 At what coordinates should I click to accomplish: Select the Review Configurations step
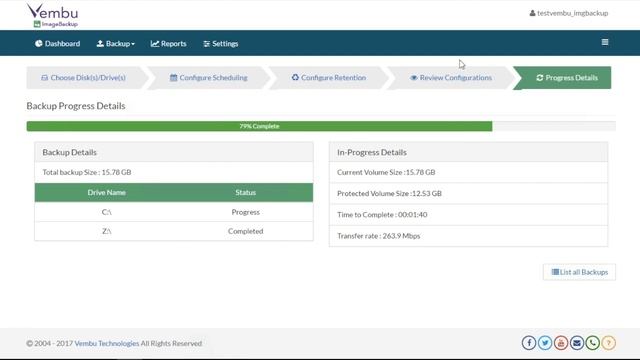click(451, 78)
